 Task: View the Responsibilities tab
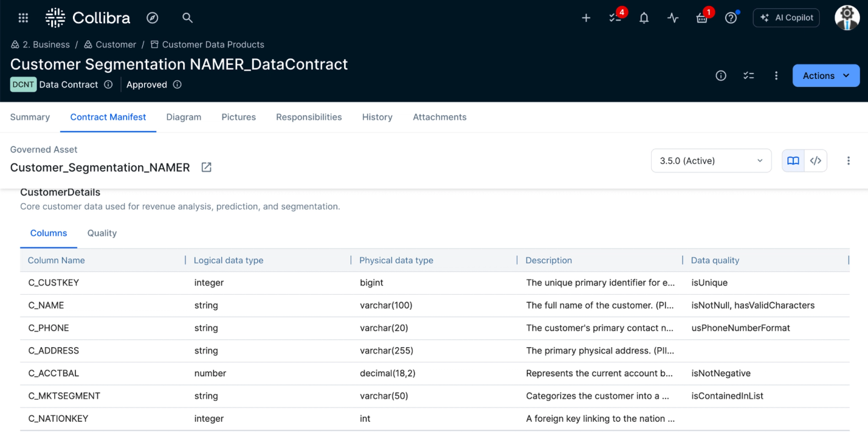309,117
